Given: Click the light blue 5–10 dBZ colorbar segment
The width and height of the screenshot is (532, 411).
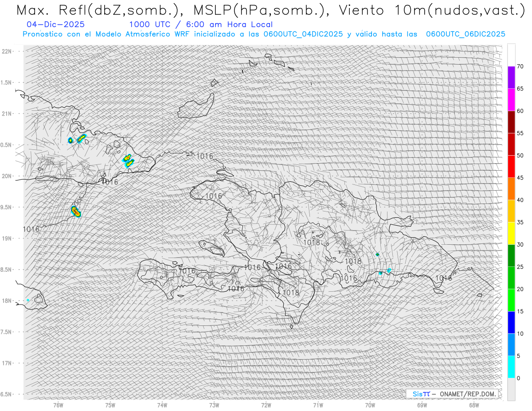Looking at the screenshot, I should [511, 345].
